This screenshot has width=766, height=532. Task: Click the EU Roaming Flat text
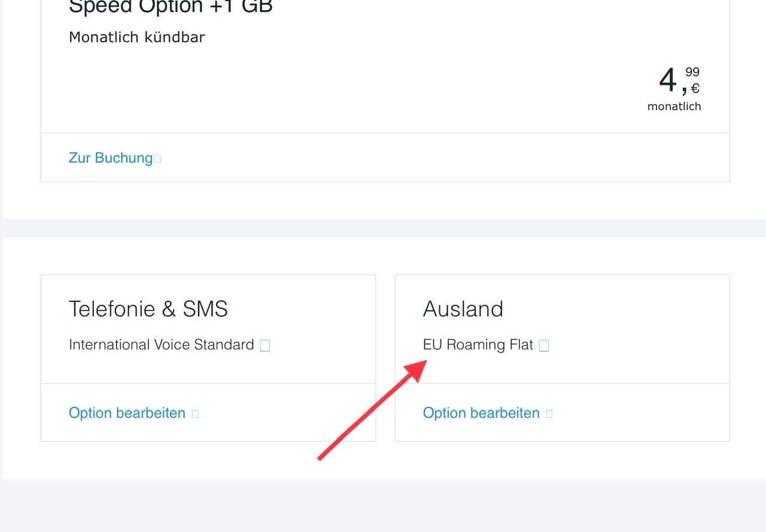(478, 345)
